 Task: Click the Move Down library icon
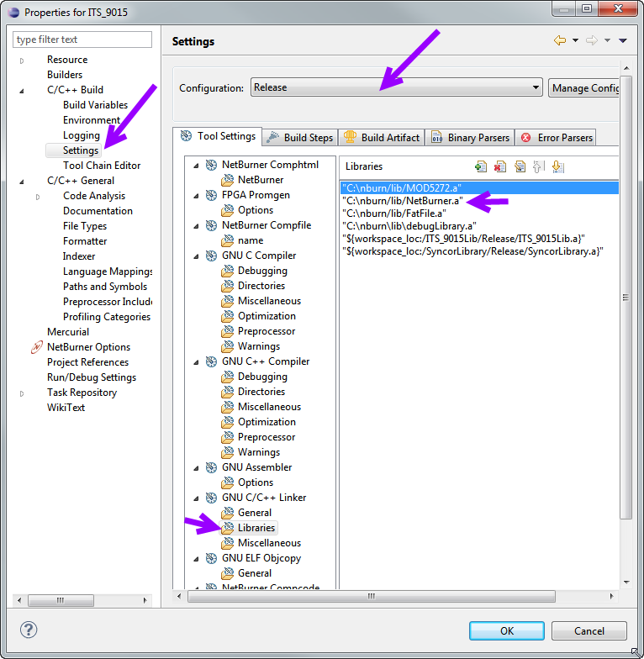557,166
